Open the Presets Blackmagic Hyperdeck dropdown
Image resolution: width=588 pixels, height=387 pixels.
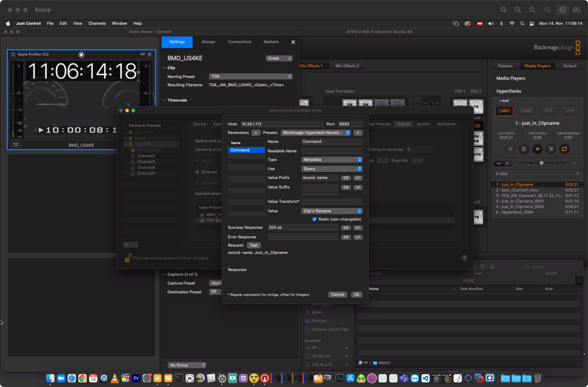[316, 133]
